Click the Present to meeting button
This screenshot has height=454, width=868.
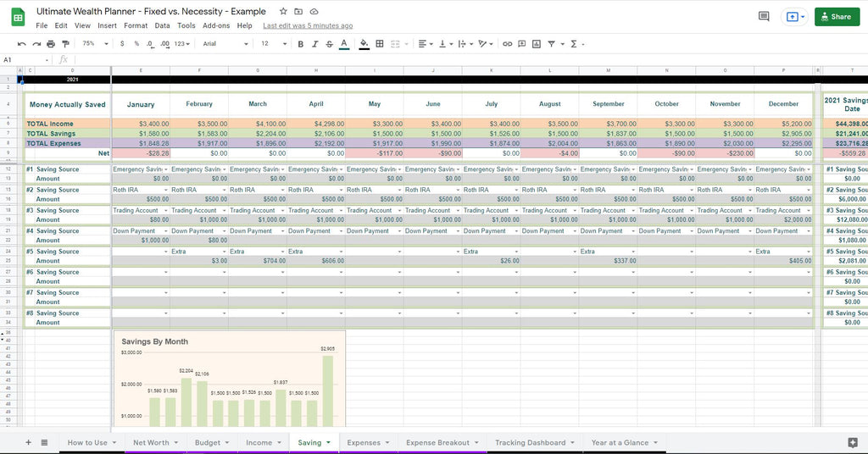[x=795, y=17]
